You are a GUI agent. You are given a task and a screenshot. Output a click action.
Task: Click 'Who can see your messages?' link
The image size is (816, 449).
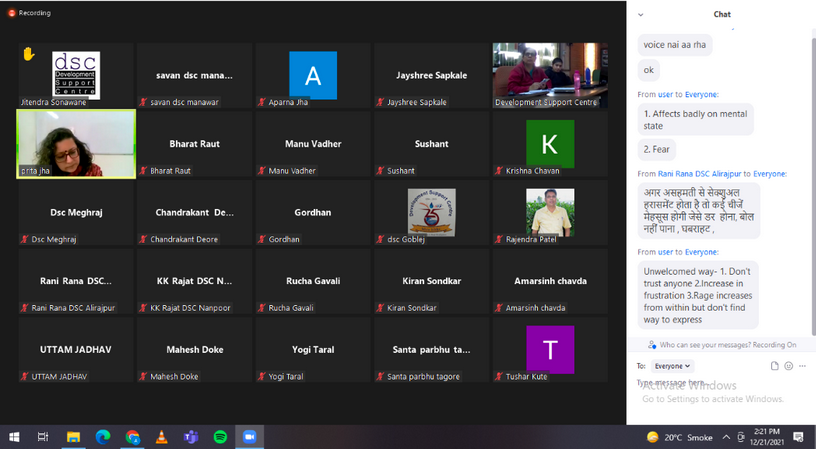click(x=704, y=345)
